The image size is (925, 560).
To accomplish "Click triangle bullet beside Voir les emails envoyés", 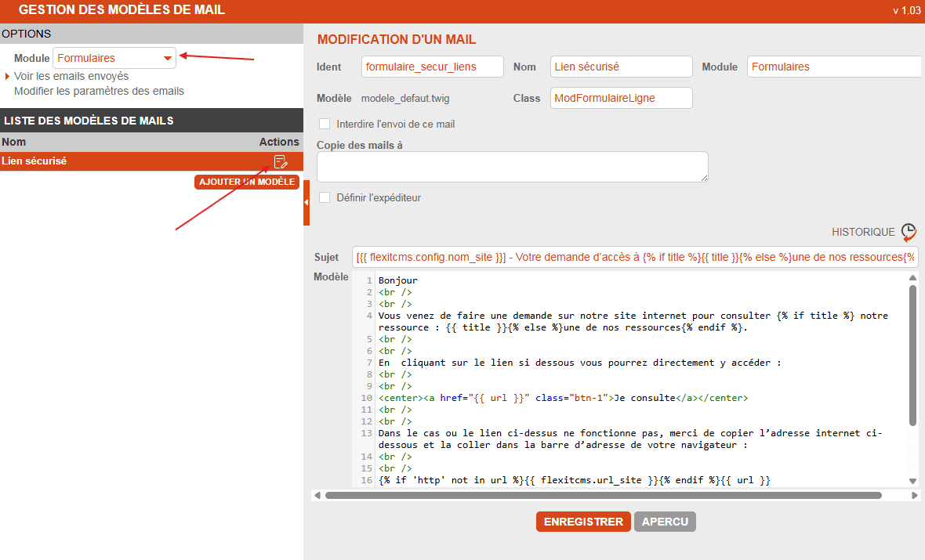I will 8,77.
